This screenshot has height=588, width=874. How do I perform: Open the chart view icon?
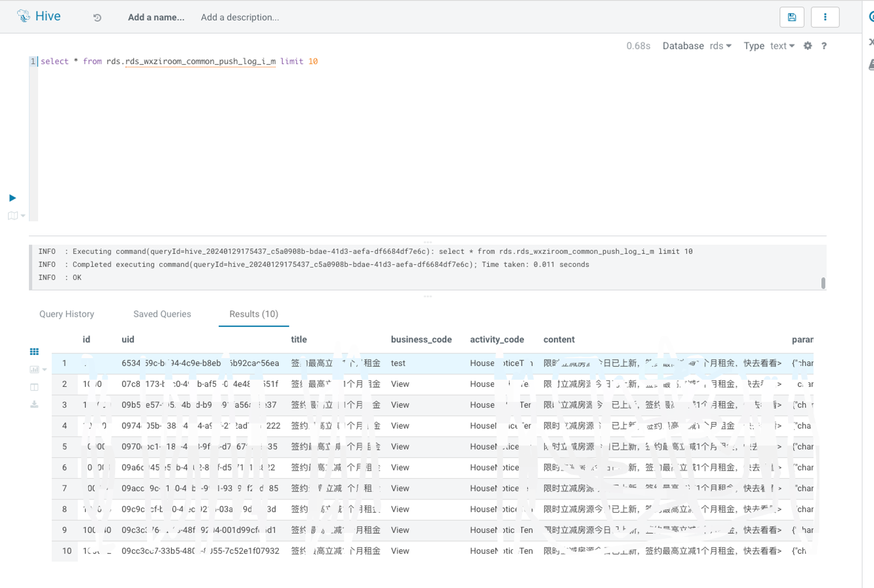[34, 370]
